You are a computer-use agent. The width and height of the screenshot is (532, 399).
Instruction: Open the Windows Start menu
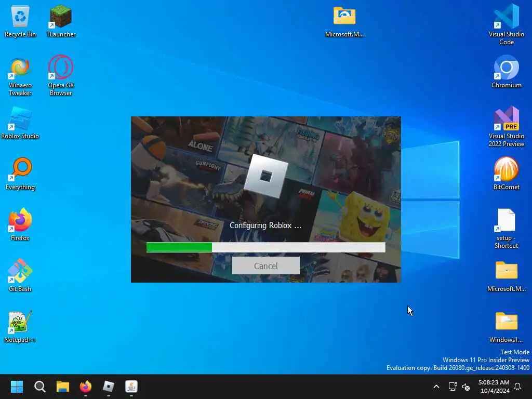(17, 387)
